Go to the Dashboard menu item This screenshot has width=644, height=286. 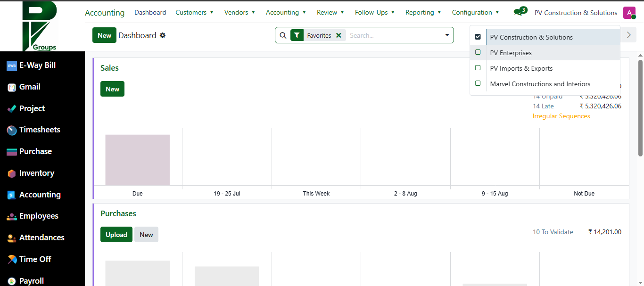[150, 12]
